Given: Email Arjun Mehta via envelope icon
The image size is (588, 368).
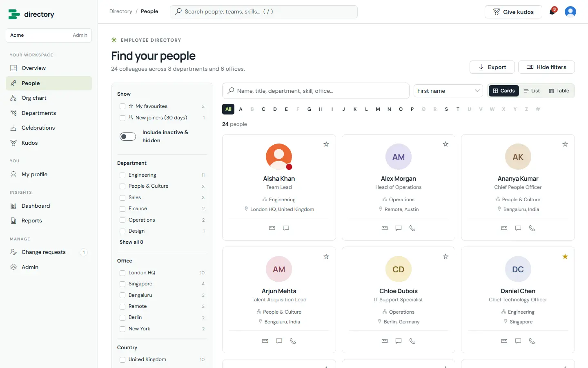Looking at the screenshot, I should [x=265, y=341].
